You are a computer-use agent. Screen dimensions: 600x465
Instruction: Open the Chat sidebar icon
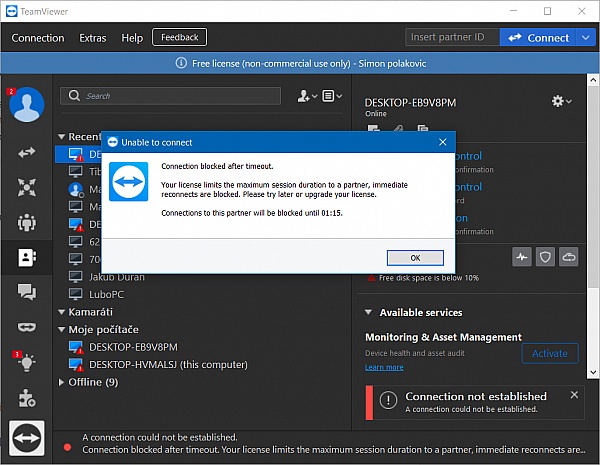click(26, 292)
